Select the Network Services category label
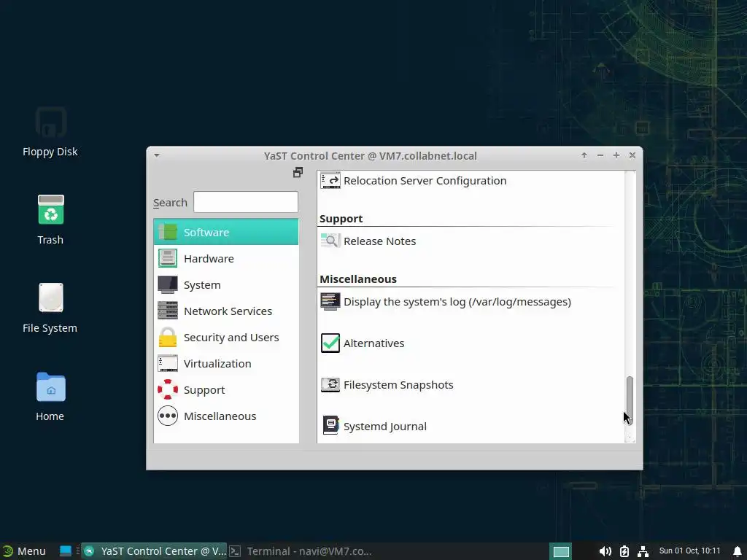Screen dimensions: 747x560 pos(228,311)
